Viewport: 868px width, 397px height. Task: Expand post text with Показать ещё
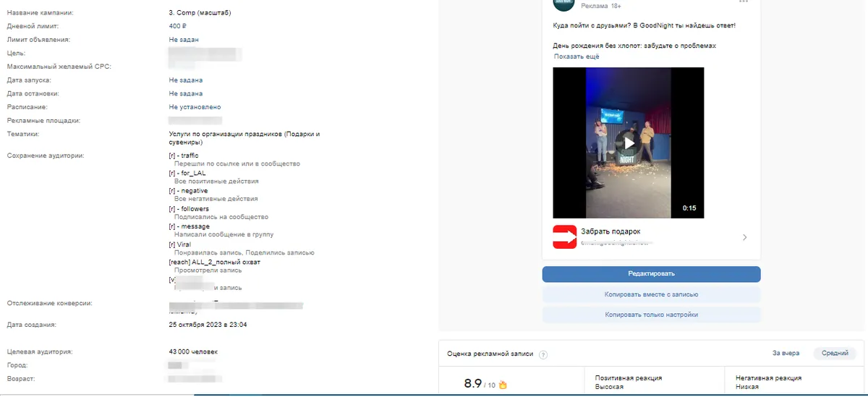click(576, 56)
